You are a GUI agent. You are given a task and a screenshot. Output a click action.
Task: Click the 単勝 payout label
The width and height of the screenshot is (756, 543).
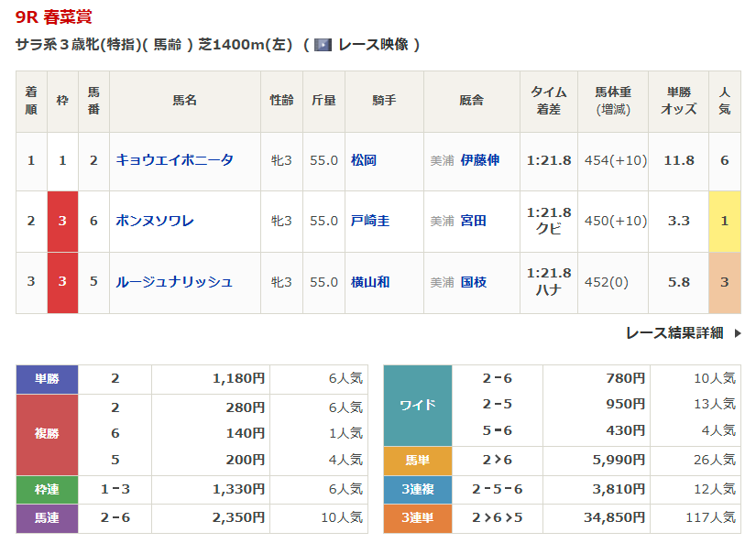tap(47, 378)
